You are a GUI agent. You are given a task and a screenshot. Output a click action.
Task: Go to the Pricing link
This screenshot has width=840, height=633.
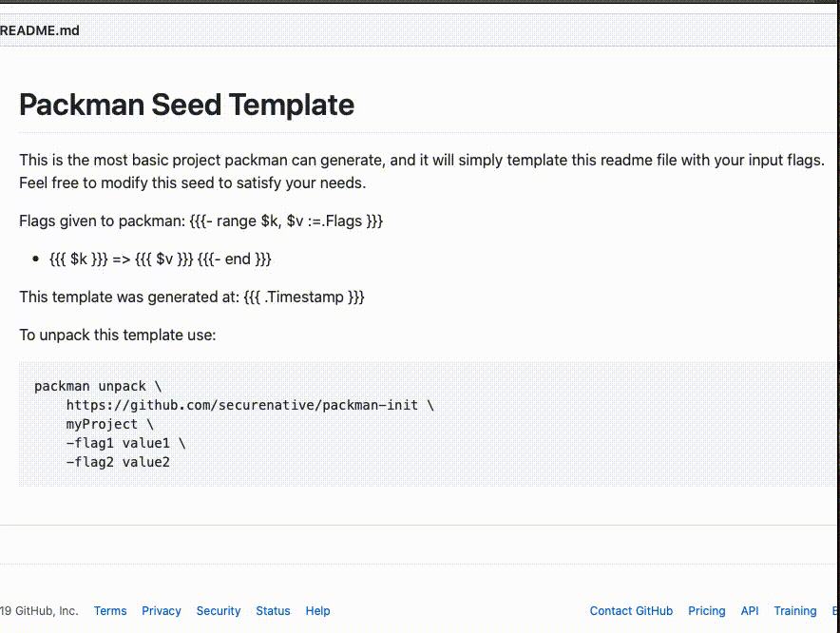[706, 611]
